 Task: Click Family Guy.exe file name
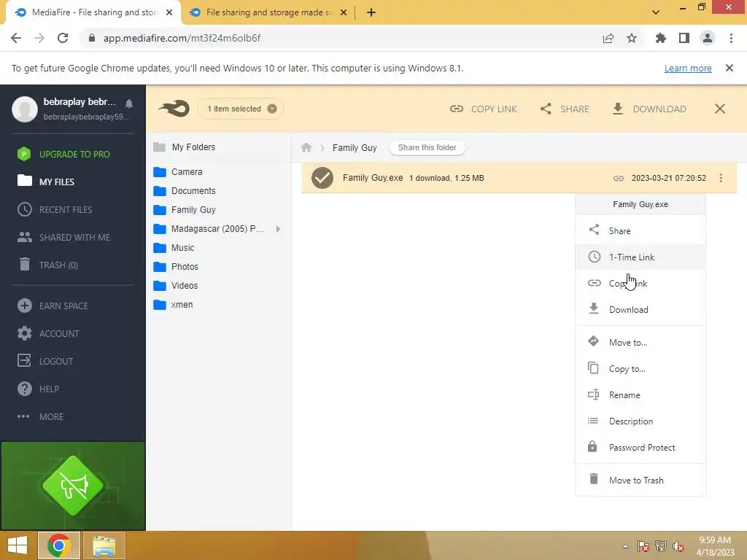pyautogui.click(x=373, y=178)
